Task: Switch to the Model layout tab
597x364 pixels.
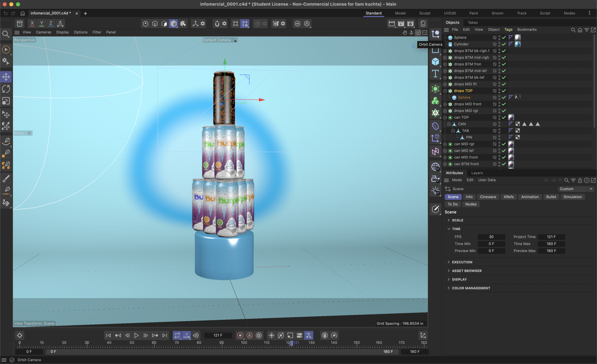Action: pos(400,13)
